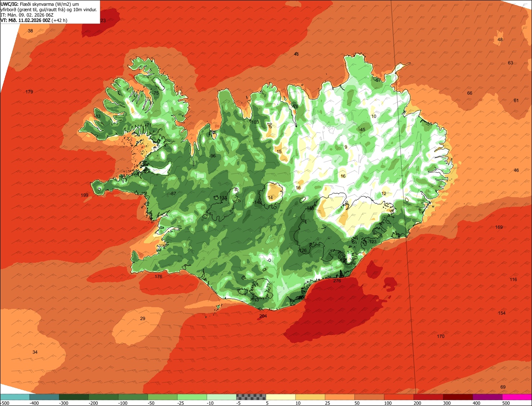Click the 9 value in the eastern highlands

[346, 147]
